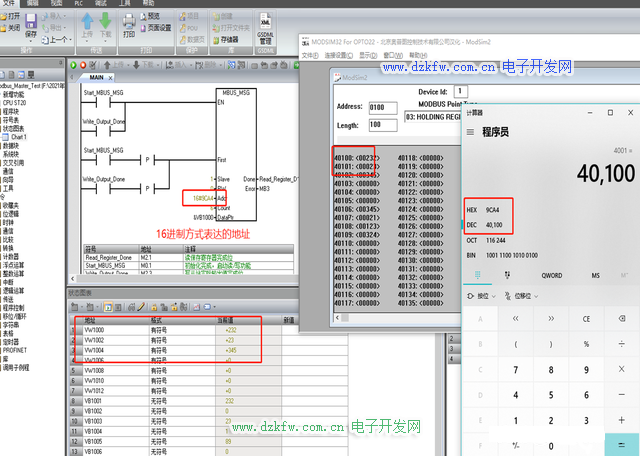Switch to the MAIN program tab
The image size is (640, 456).
[x=96, y=76]
